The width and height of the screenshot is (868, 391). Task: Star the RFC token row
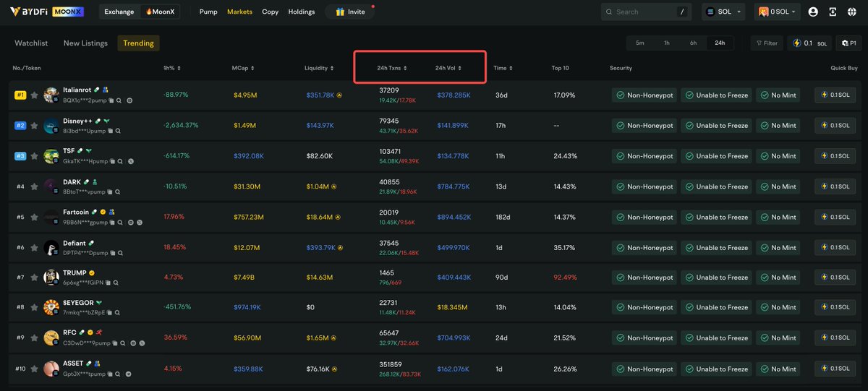(x=34, y=338)
